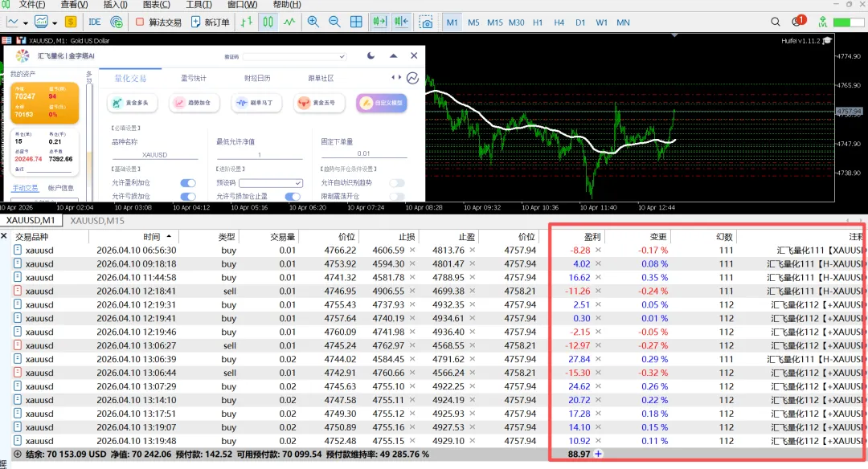Viewport: 868px width, 469px height.
Task: Click the tile windows grid icon
Action: pyautogui.click(x=356, y=22)
